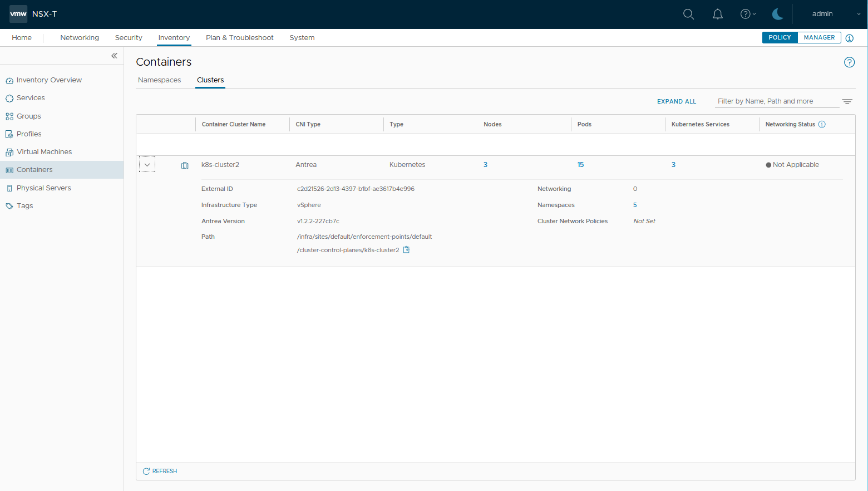
Task: Select the Clusters tab
Action: point(210,80)
